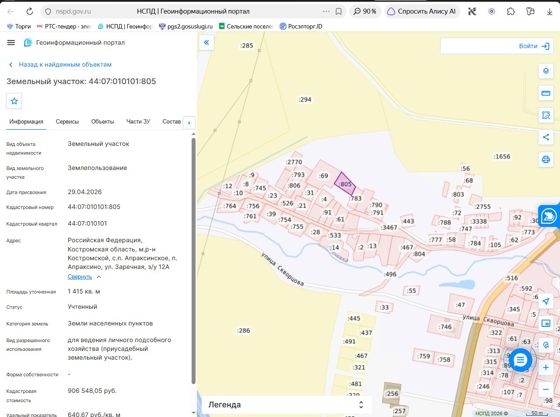Screen dimensions: 560x417
Task: Open the НСПД Геоинформационный bookmark
Action: click(x=125, y=26)
